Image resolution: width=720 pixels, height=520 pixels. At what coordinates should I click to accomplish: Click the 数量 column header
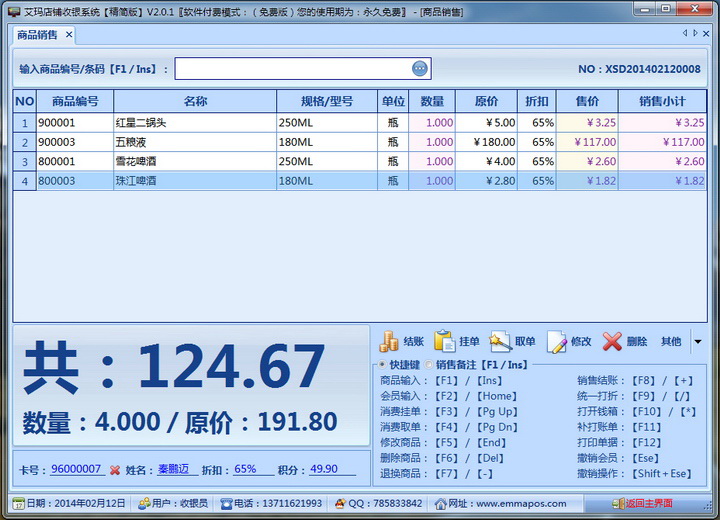pos(432,102)
